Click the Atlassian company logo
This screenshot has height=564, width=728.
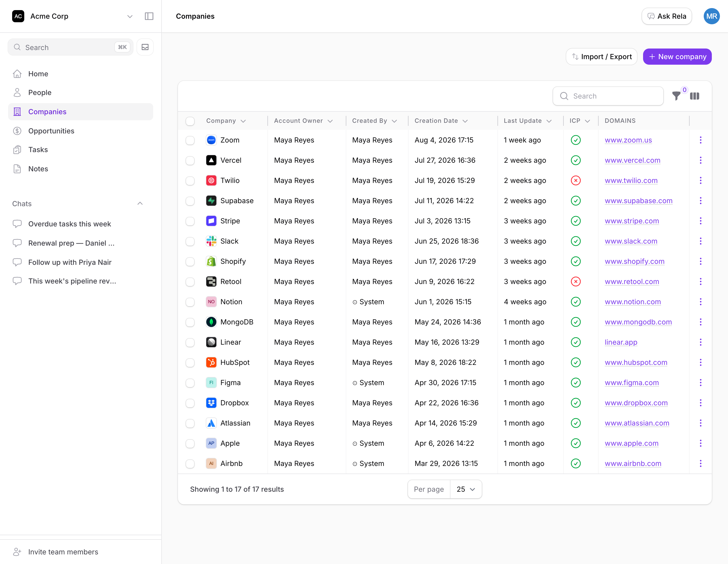[x=211, y=423]
